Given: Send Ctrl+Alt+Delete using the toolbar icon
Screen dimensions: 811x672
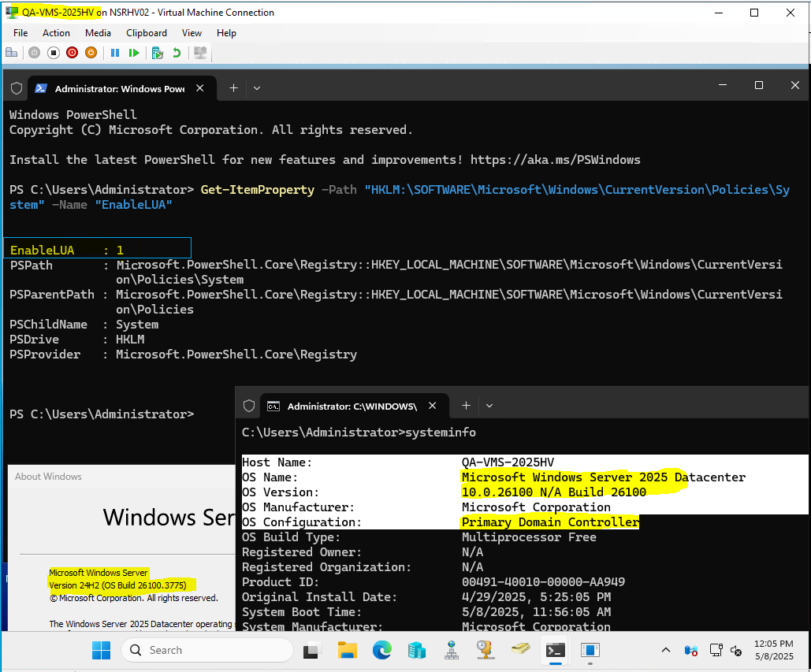Looking at the screenshot, I should click(11, 53).
